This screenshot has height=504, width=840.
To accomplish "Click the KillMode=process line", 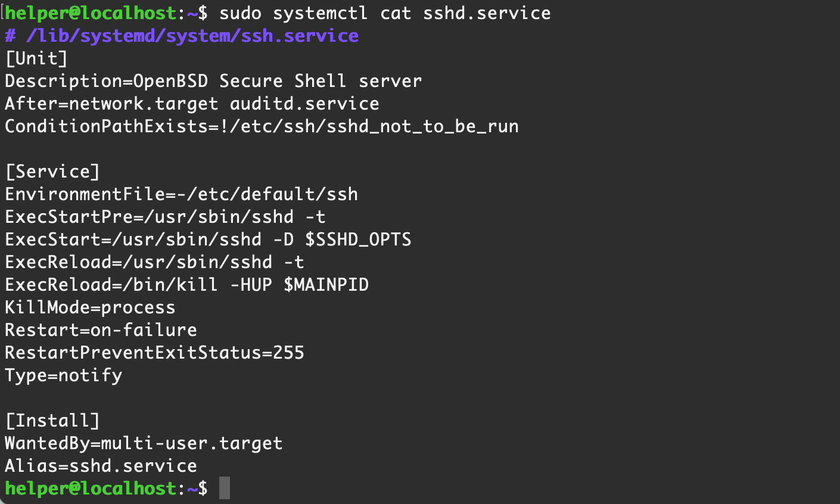I will [90, 307].
